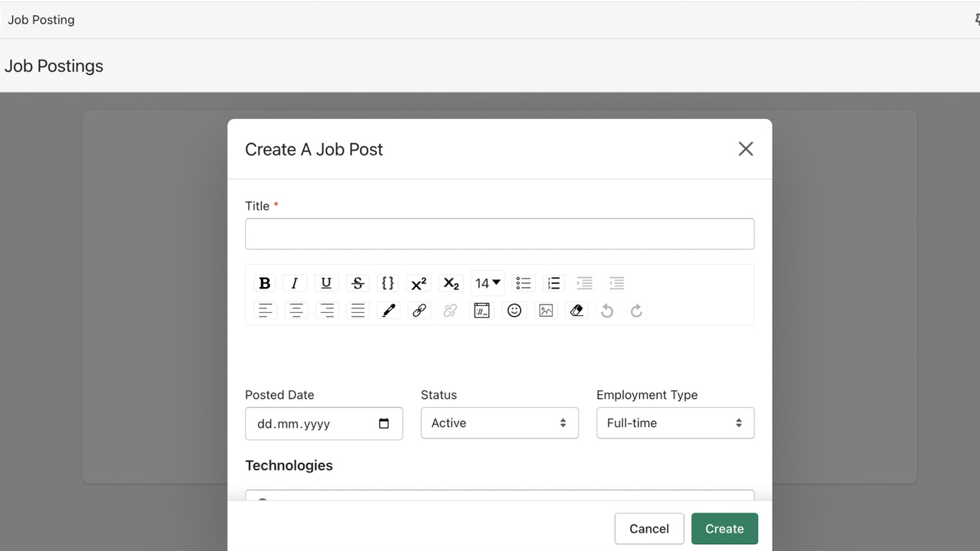Apply center text alignment

(296, 310)
